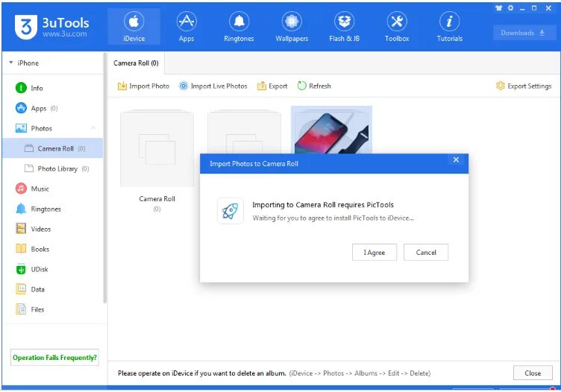Click the 3uTools logo
This screenshot has height=392, width=561.
[52, 27]
